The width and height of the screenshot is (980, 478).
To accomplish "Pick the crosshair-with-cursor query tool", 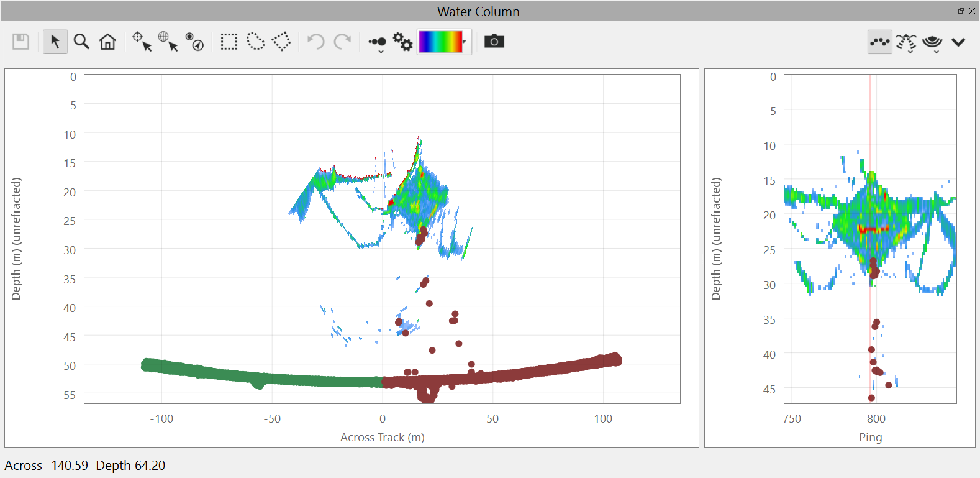I will coord(142,42).
